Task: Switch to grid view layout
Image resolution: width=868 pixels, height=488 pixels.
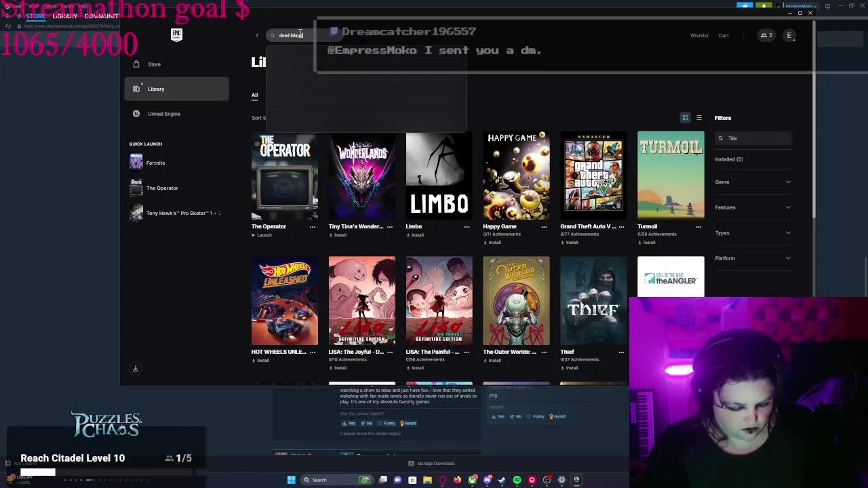Action: (685, 118)
